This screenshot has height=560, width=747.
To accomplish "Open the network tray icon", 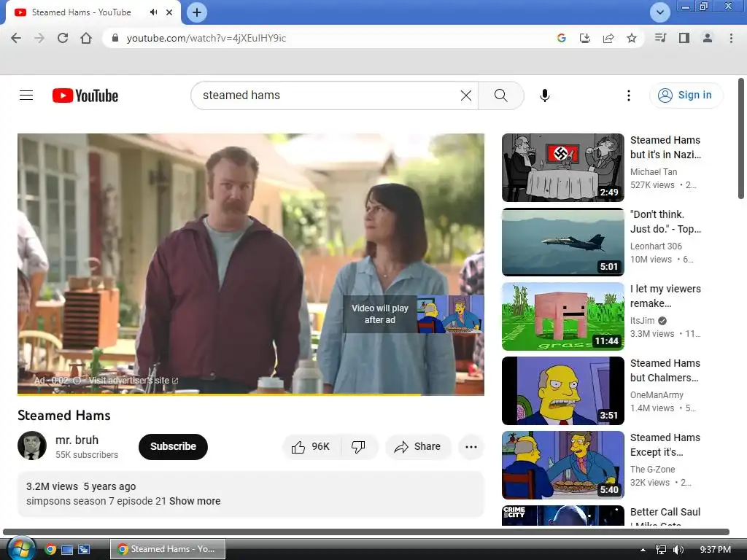I will [661, 549].
